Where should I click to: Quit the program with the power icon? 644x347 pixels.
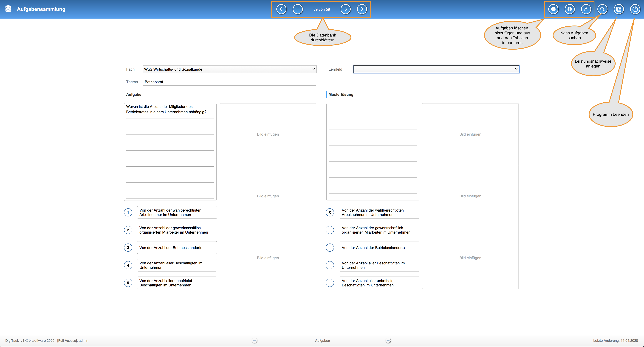tap(635, 9)
